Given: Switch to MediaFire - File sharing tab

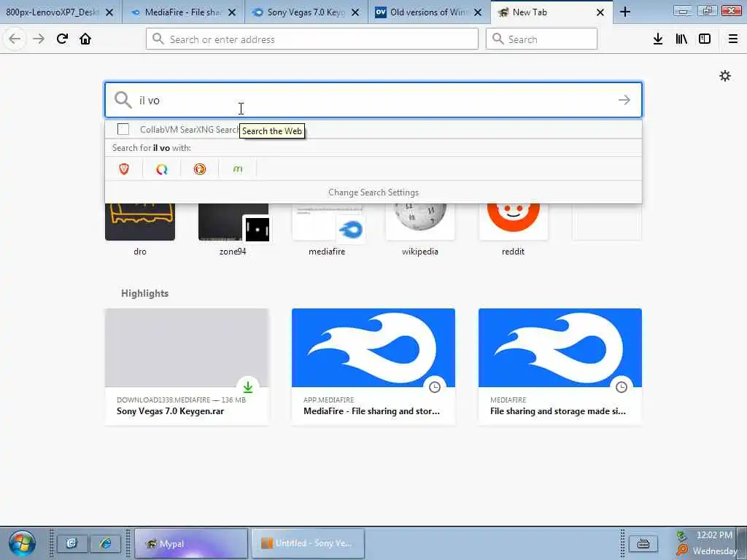Looking at the screenshot, I should [x=183, y=12].
